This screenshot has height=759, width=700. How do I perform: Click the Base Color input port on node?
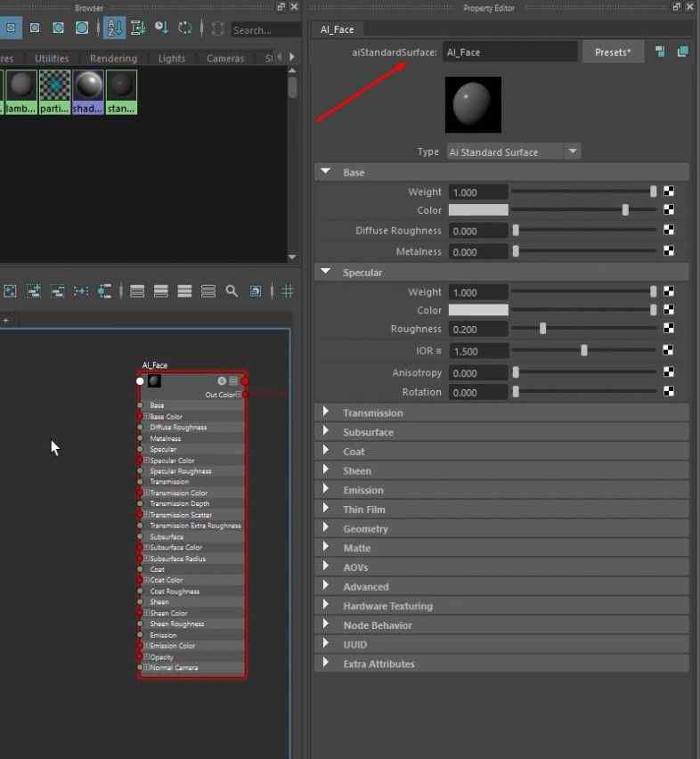pyautogui.click(x=140, y=416)
